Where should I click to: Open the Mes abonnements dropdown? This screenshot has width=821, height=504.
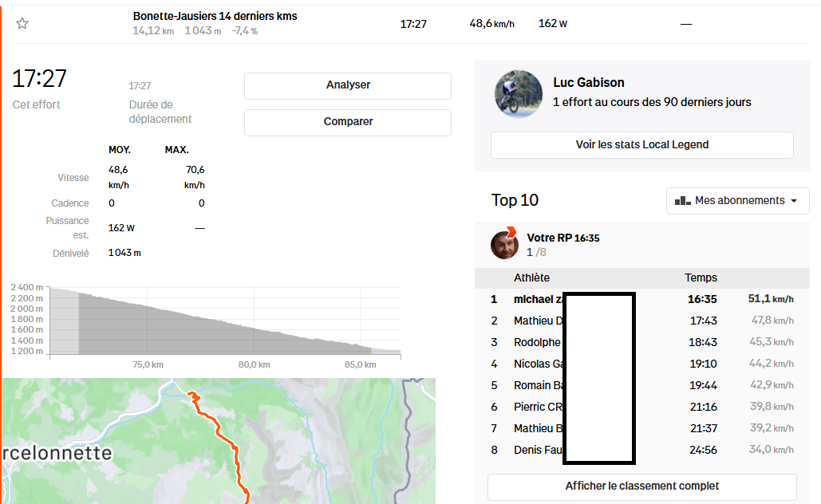(x=737, y=201)
